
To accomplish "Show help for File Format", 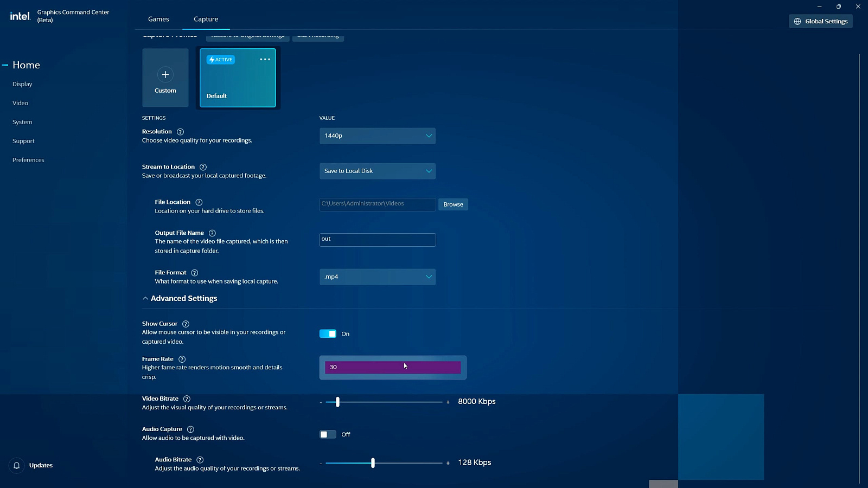I will pos(195,273).
